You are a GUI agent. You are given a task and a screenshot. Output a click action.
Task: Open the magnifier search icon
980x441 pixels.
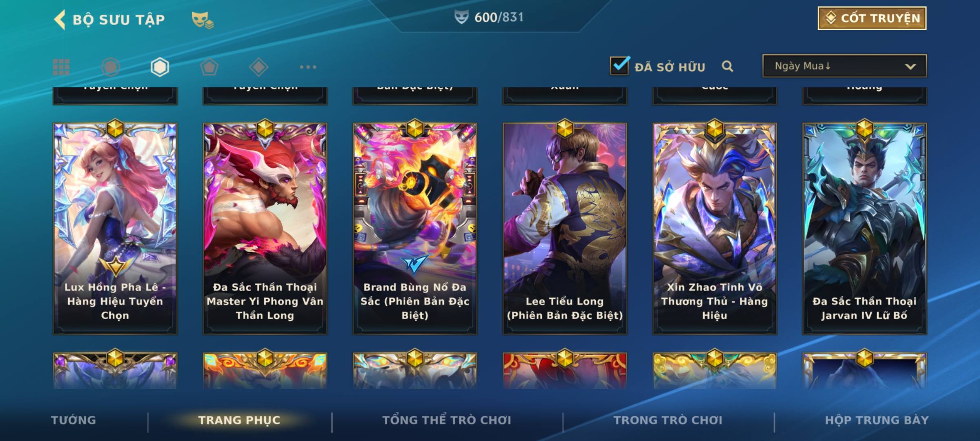[727, 66]
